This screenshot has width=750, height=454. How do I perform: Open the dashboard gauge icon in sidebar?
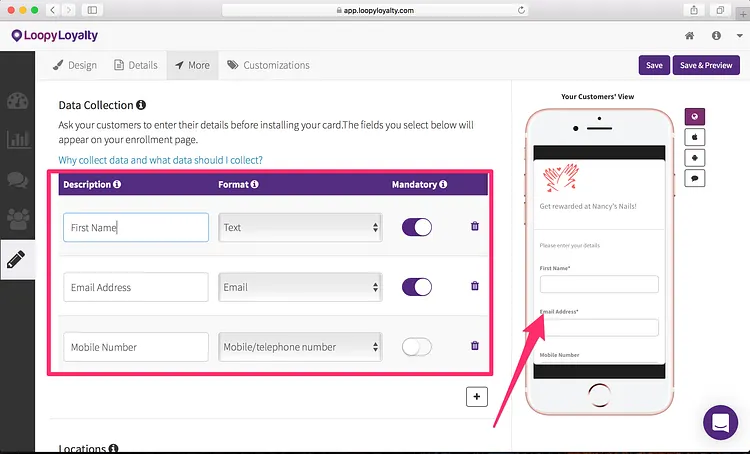(18, 101)
